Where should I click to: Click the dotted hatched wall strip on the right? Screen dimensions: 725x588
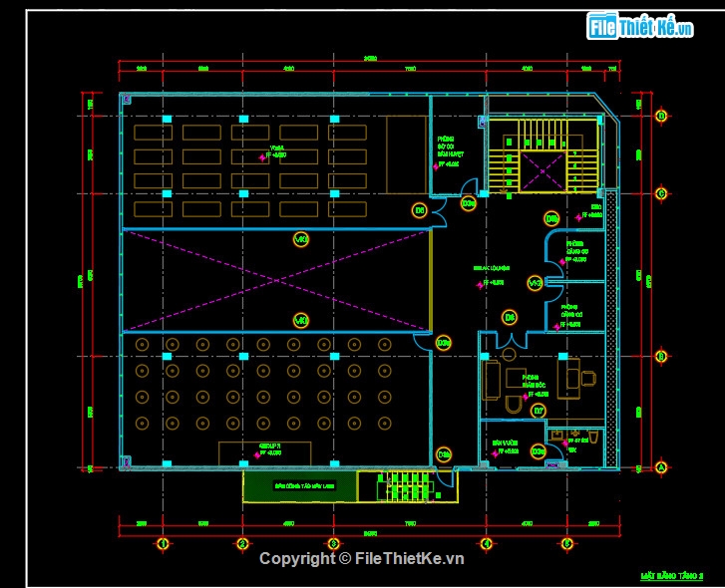(x=611, y=329)
